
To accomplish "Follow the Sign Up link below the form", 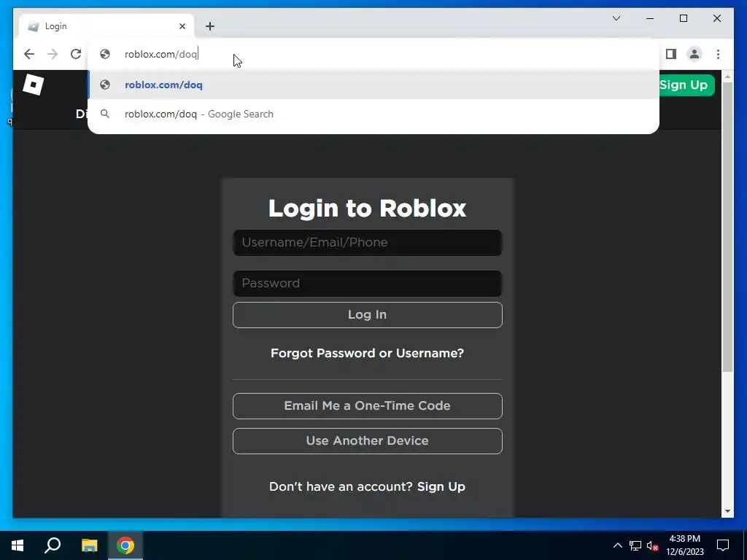I will [x=441, y=486].
